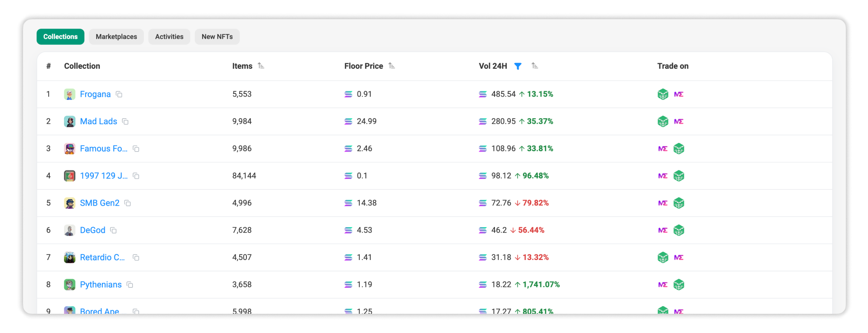Click the copy icon beside Mad Lads
The width and height of the screenshot is (868, 333).
[125, 122]
